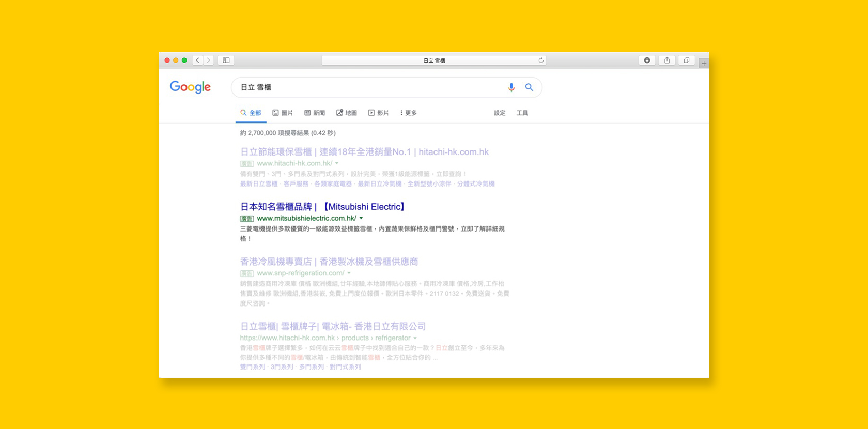Switch to the 地圖 tab
Image resolution: width=868 pixels, height=429 pixels.
coord(347,113)
